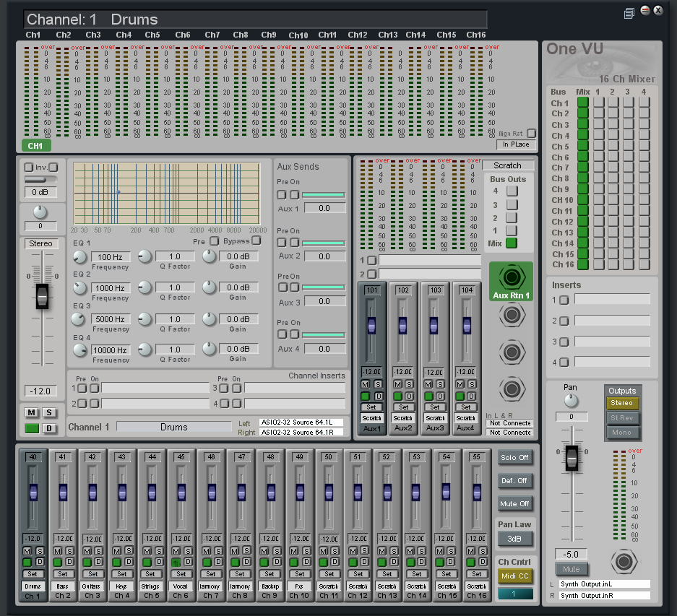This screenshot has height=616, width=677.
Task: Open the Midi CC channel control selector
Action: click(514, 576)
